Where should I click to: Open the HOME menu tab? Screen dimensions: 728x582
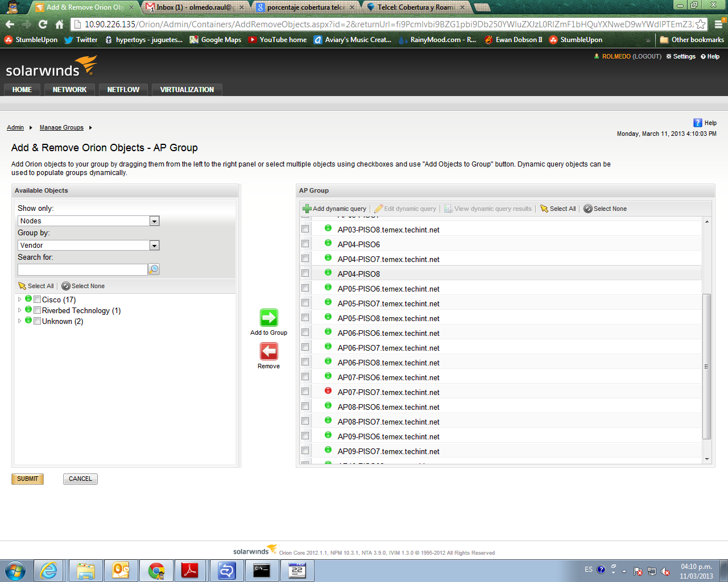22,90
